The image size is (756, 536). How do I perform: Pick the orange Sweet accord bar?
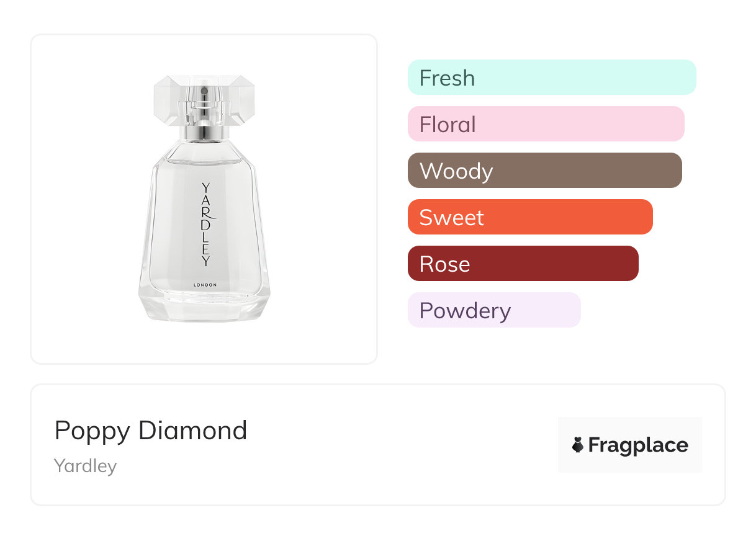[530, 217]
